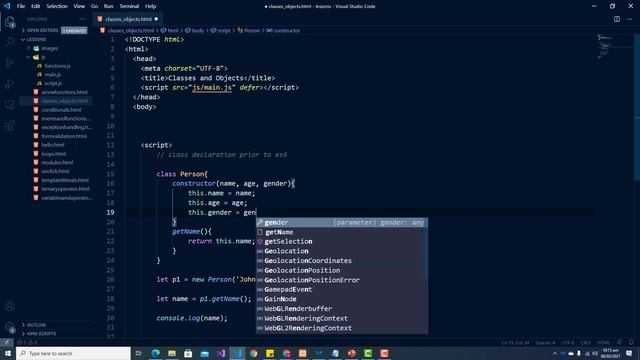The width and height of the screenshot is (640, 360).
Task: Open ternaryoperator.html in the explorer
Action: (x=65, y=189)
